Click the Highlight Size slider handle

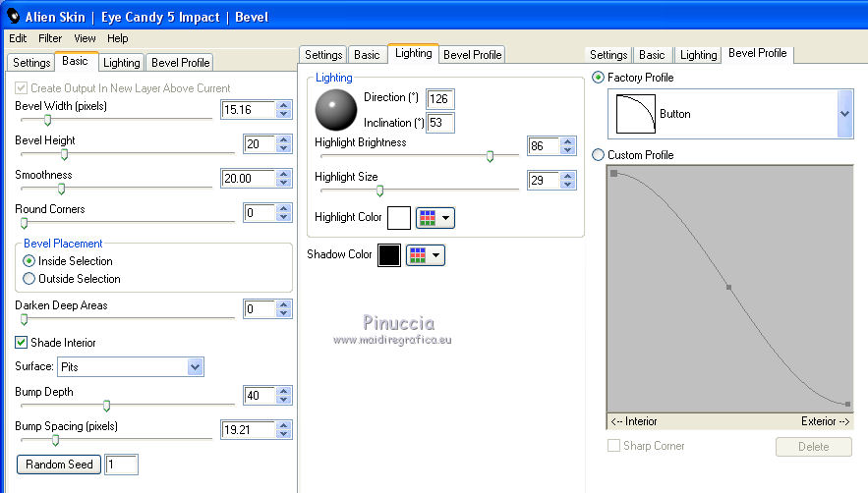[379, 191]
